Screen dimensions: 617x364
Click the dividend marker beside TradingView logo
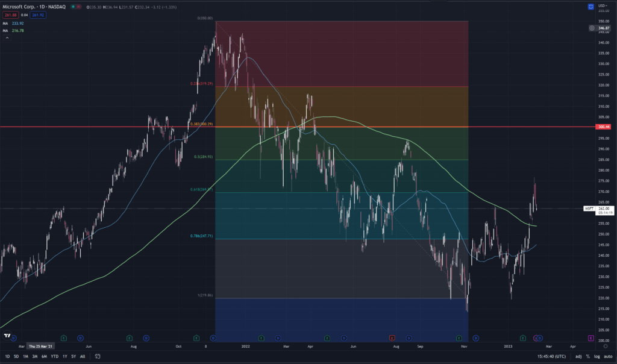point(14,338)
